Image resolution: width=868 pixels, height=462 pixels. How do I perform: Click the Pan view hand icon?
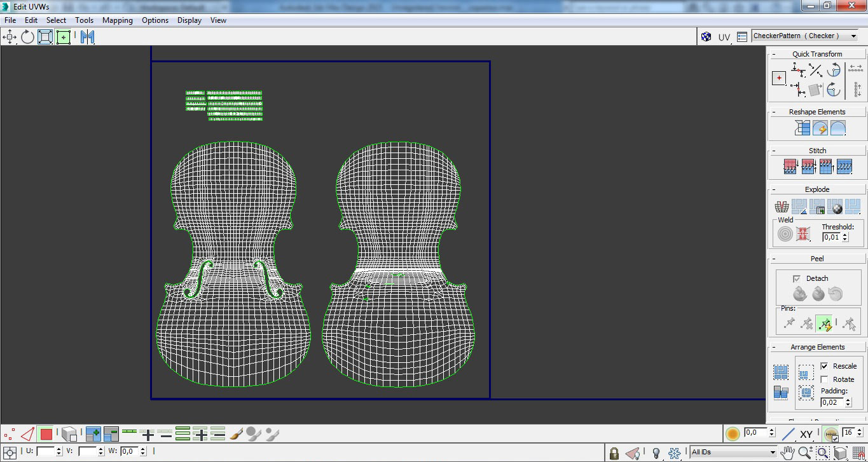[788, 452]
